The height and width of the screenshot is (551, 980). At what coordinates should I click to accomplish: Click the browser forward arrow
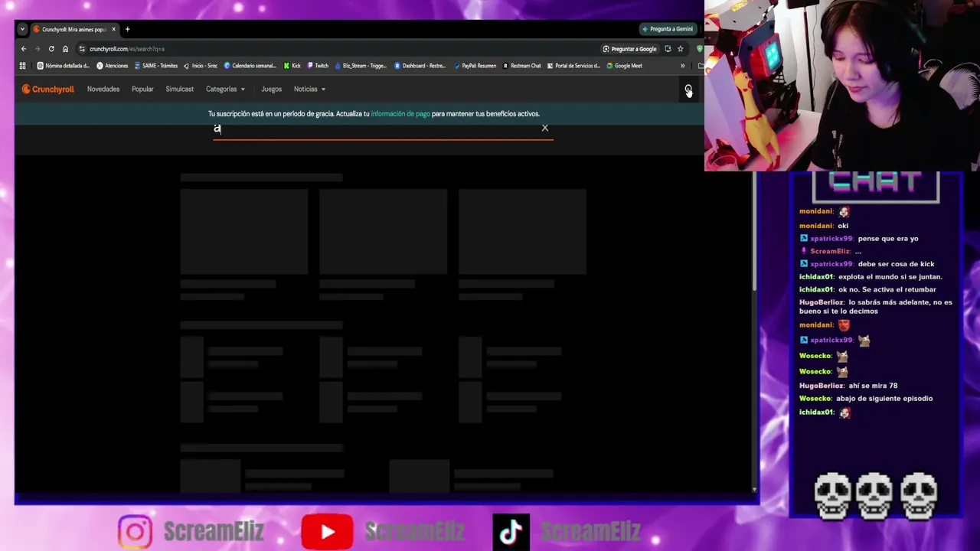[37, 49]
